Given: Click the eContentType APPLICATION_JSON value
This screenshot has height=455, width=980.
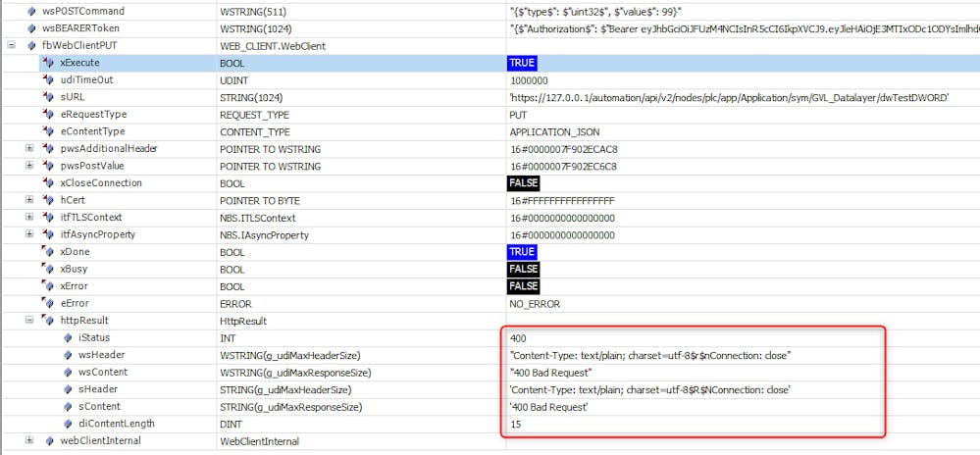Looking at the screenshot, I should point(554,131).
